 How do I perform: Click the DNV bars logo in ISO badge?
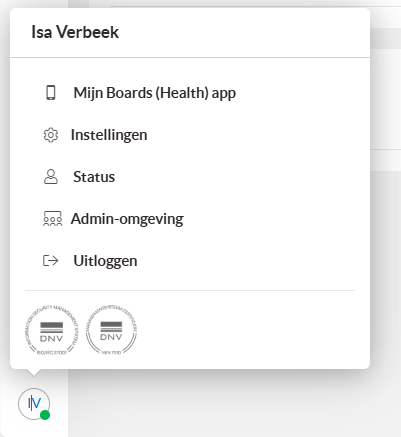click(52, 328)
